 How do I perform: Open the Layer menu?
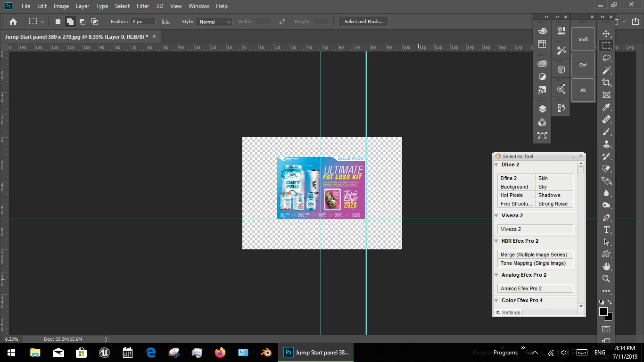tap(83, 6)
